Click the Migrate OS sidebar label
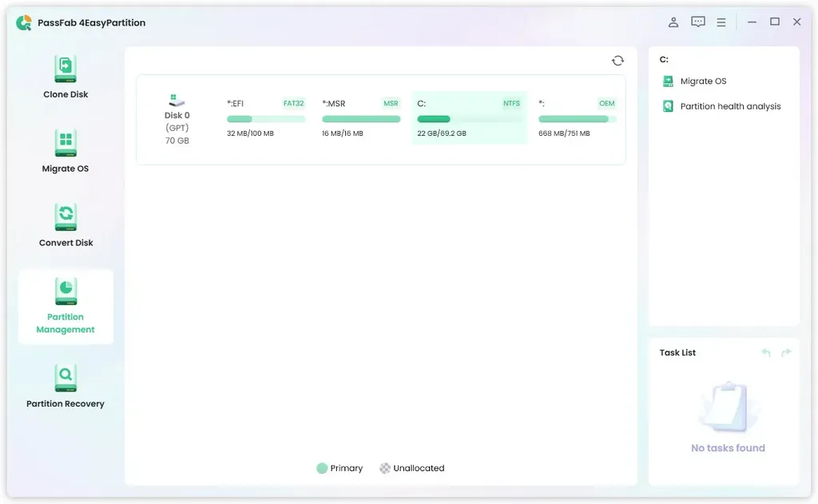The width and height of the screenshot is (818, 504). tap(66, 169)
